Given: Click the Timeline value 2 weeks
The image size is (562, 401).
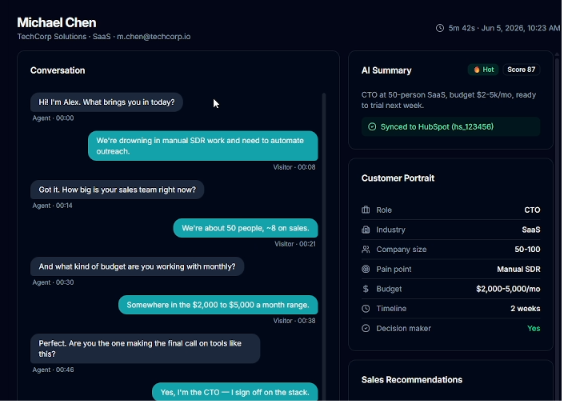Looking at the screenshot, I should pos(525,309).
